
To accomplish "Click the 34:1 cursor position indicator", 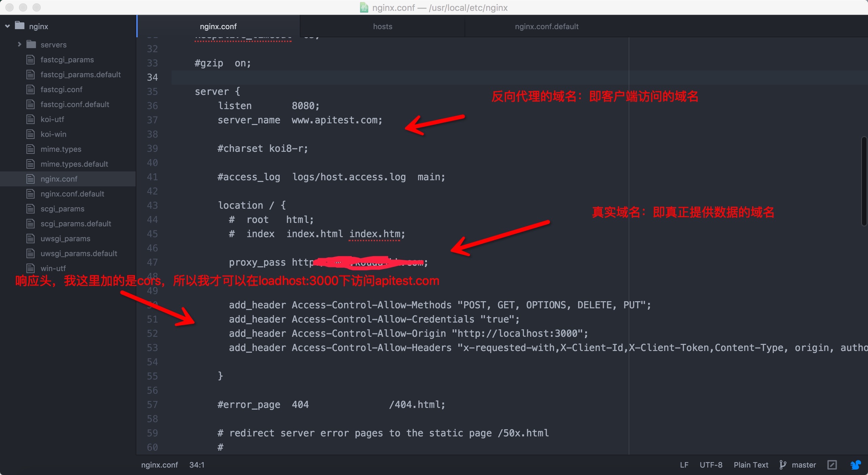I will tap(197, 465).
